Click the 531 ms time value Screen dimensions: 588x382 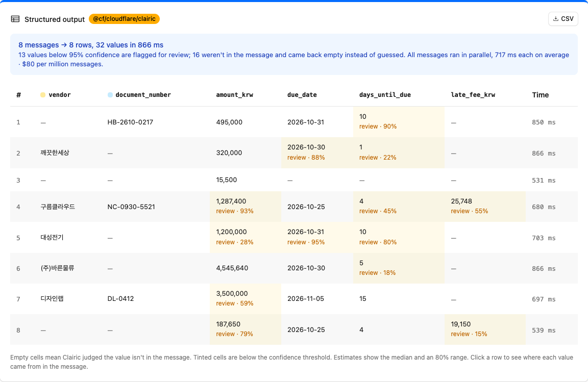(544, 181)
